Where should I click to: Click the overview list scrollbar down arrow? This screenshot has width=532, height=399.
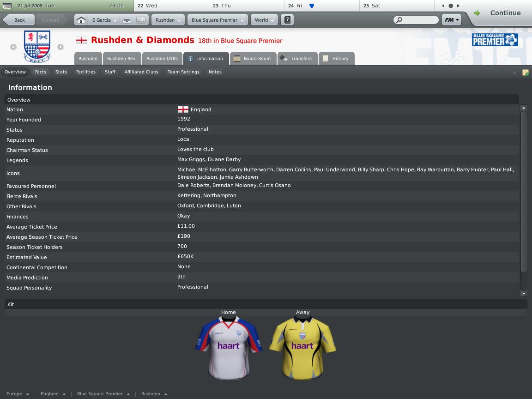point(524,294)
